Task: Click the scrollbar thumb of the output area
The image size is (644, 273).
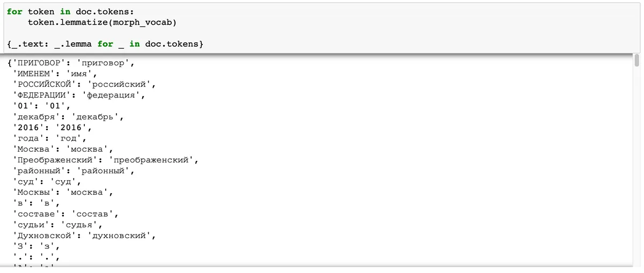Action: tap(637, 59)
